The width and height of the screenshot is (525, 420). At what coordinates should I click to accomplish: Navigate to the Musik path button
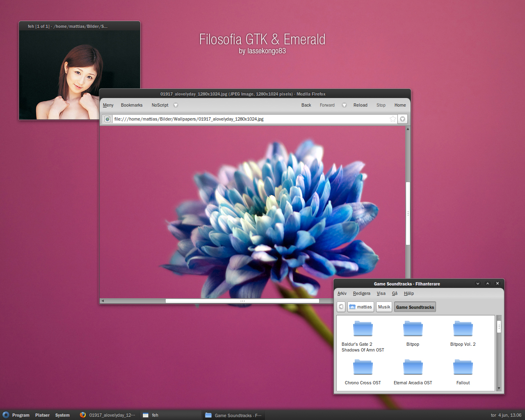pyautogui.click(x=384, y=307)
